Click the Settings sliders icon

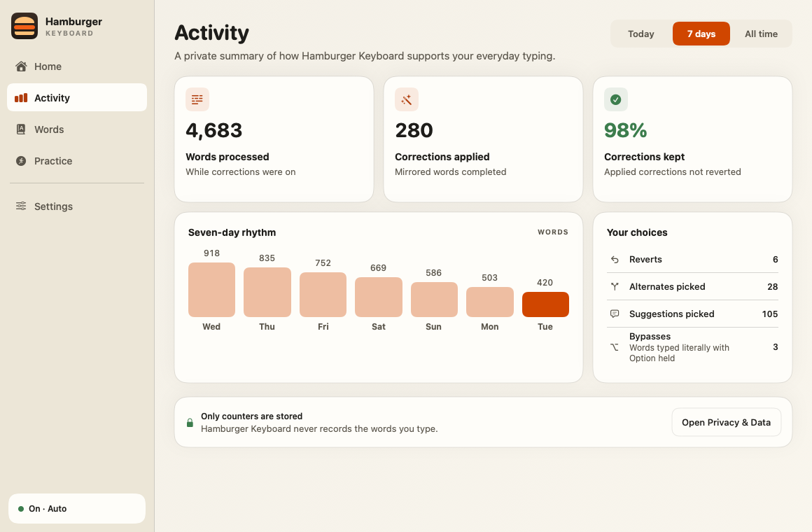click(21, 206)
